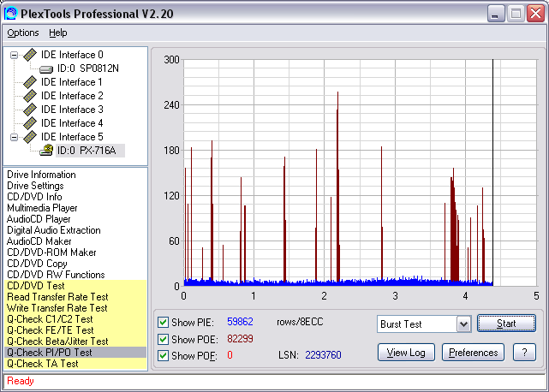Select Q-Check PI/PO Test
Viewport: 549px width, 392px height.
coord(75,353)
